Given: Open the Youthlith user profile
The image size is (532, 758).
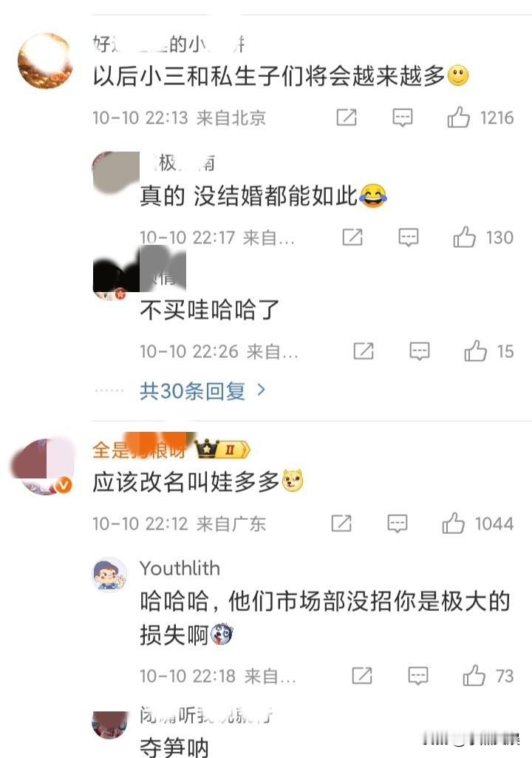Looking at the screenshot, I should [180, 568].
